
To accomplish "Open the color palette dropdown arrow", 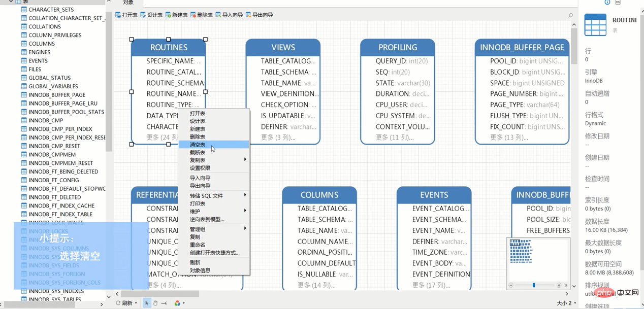I will [x=183, y=303].
